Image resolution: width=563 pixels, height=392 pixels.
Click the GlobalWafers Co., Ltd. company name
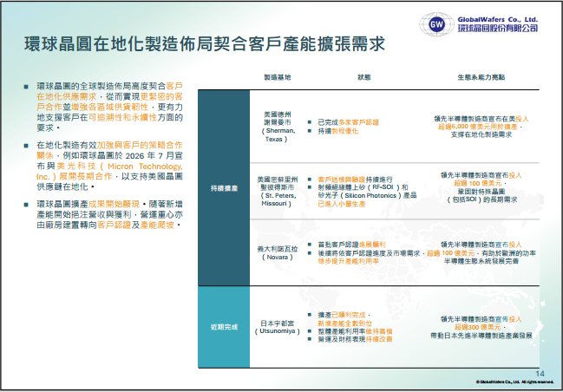coord(497,20)
